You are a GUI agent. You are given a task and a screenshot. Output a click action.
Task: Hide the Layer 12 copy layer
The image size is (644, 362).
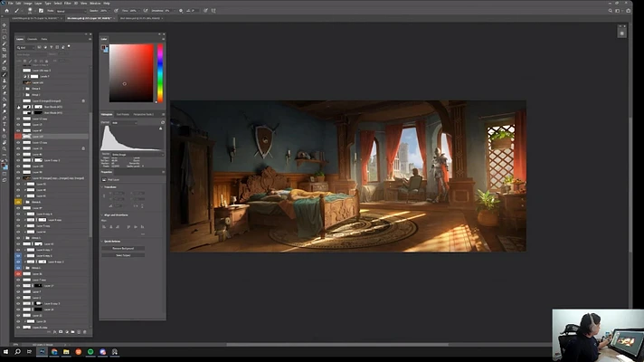(x=18, y=119)
